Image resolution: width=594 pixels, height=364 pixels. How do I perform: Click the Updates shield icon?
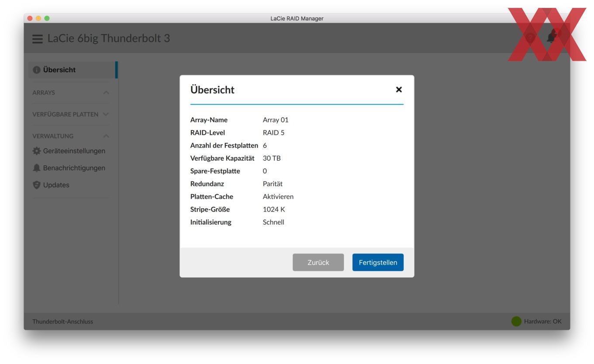pyautogui.click(x=37, y=185)
